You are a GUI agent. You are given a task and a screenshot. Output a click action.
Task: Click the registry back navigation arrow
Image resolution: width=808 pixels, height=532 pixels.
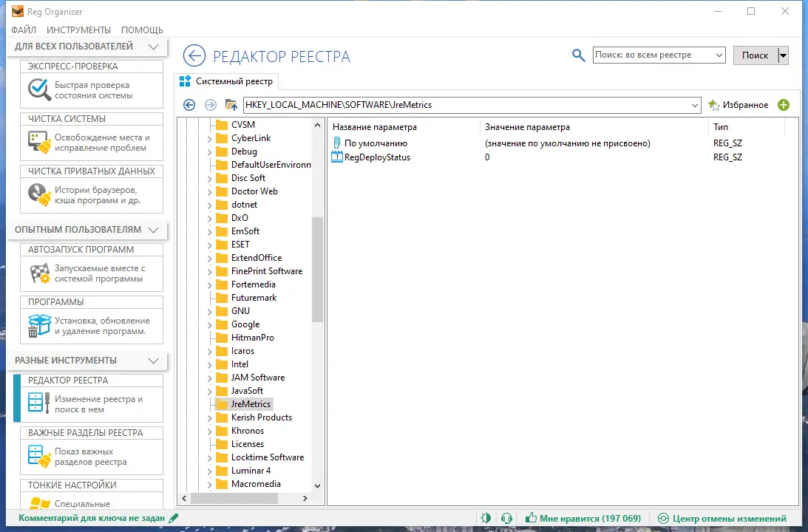tap(189, 105)
